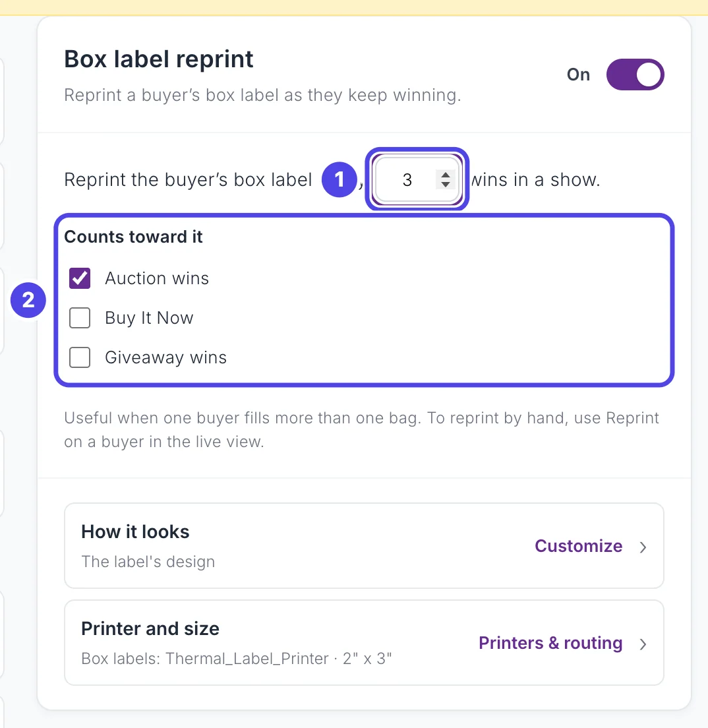This screenshot has width=708, height=728.
Task: Click the Box label reprint title
Action: click(159, 59)
